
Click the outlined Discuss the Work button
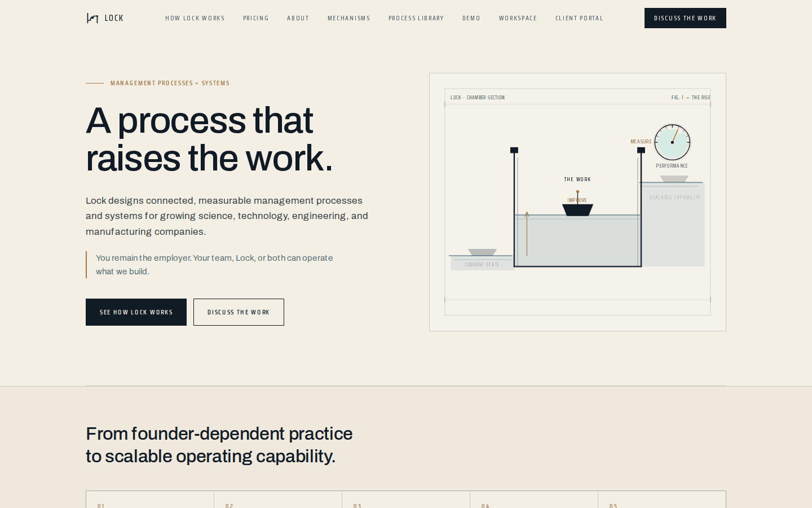239,312
